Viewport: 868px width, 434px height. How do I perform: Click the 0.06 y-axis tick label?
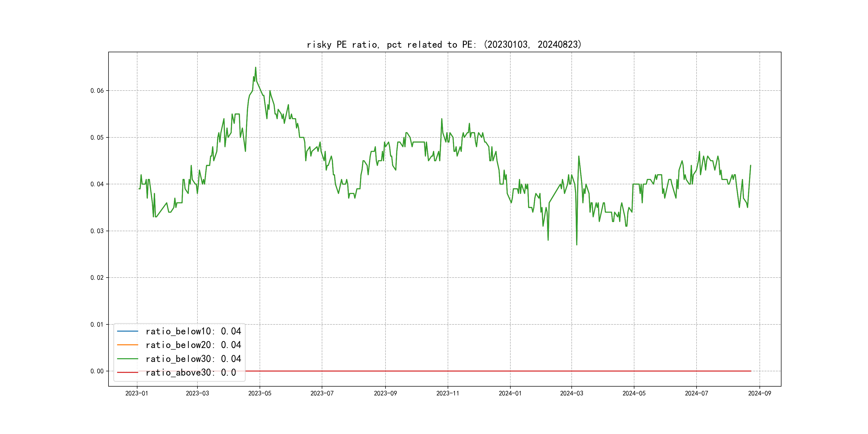click(97, 91)
